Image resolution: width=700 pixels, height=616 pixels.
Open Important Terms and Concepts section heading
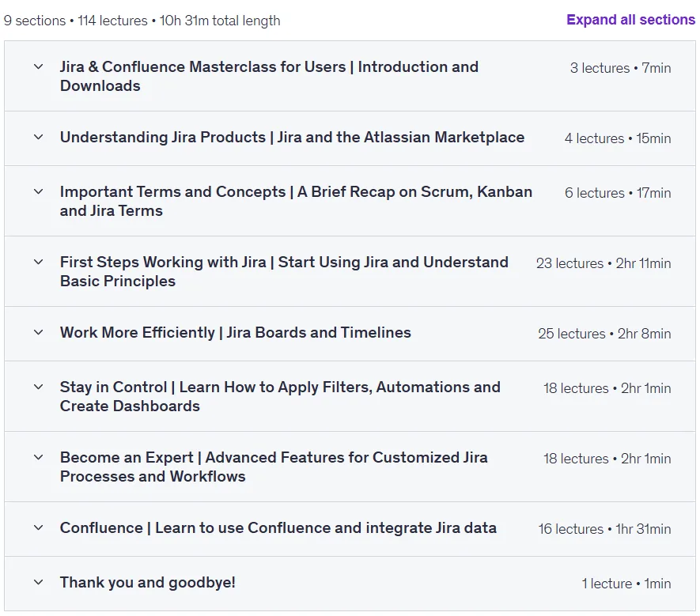tap(296, 201)
